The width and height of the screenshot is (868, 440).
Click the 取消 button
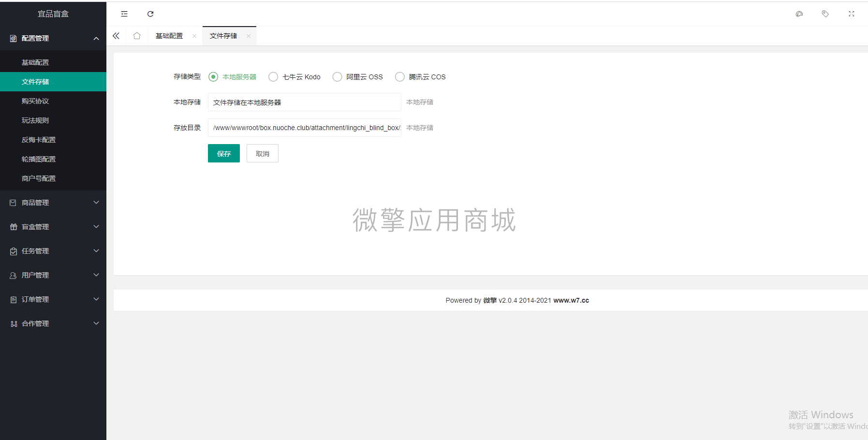pos(263,153)
